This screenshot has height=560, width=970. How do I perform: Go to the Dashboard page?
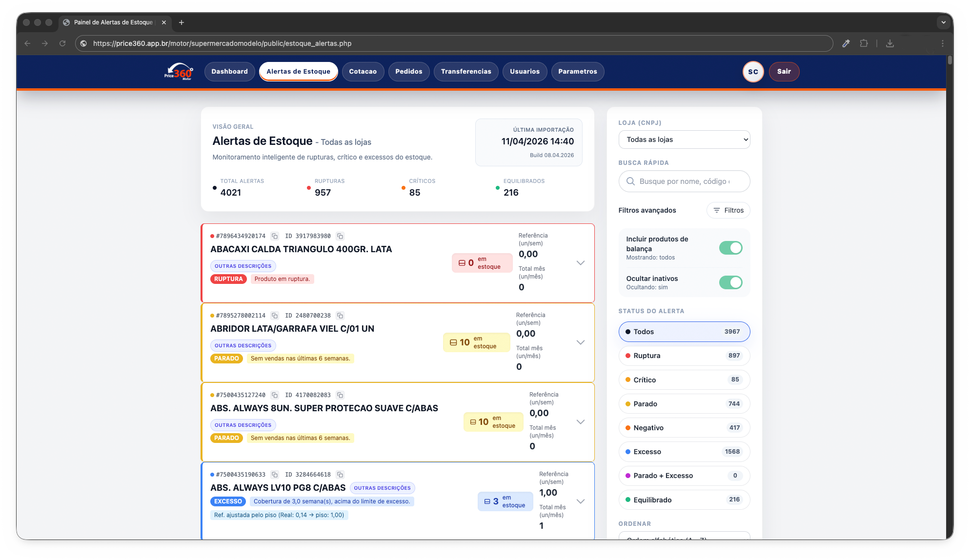[x=229, y=72]
